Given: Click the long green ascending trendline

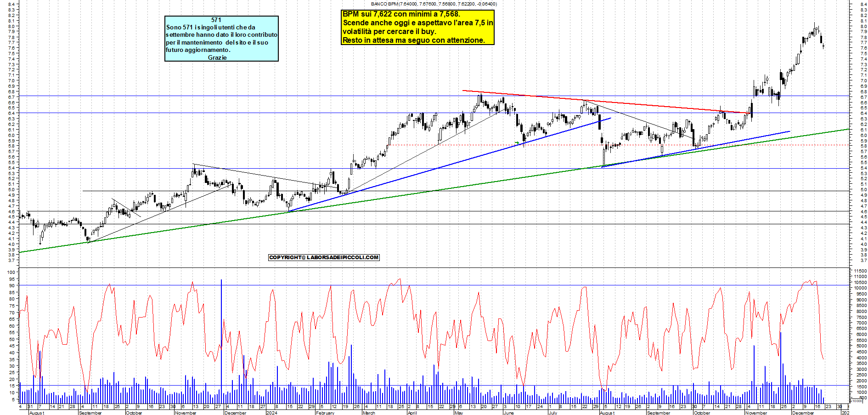Looking at the screenshot, I should pos(434,191).
